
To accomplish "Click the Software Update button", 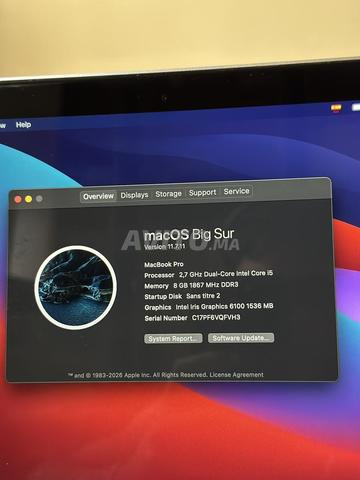I will [241, 338].
